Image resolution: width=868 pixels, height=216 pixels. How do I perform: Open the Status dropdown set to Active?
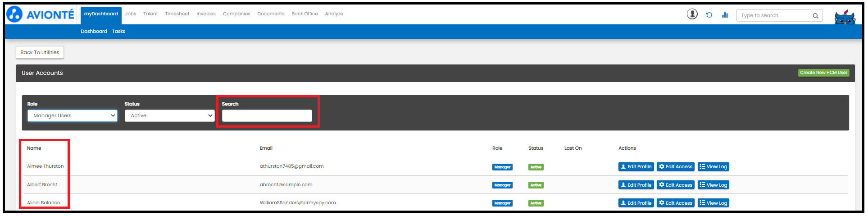170,116
